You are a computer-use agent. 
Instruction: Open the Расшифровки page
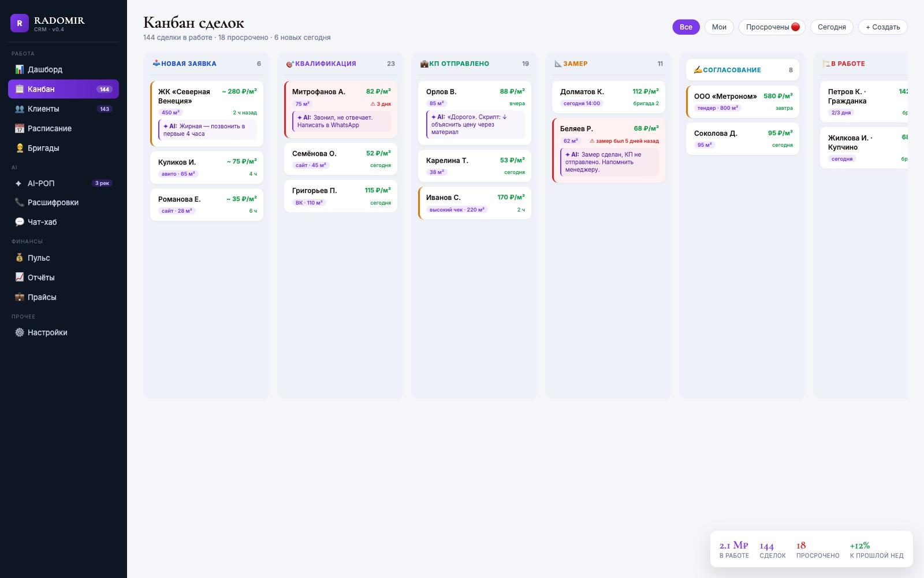click(64, 202)
